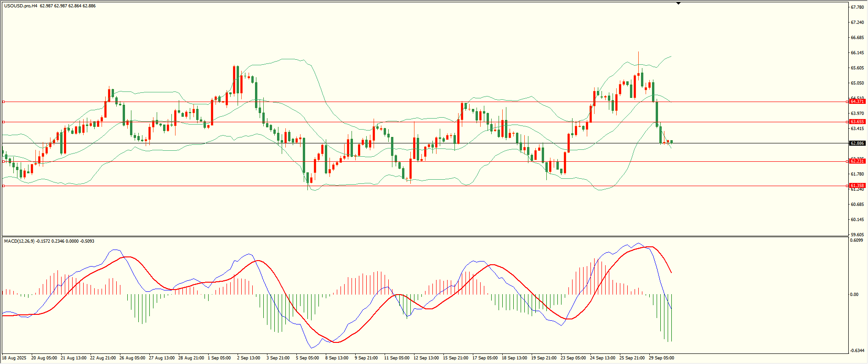Click the 5 Sep 05:00 time label
868x364 pixels.
pyautogui.click(x=307, y=358)
